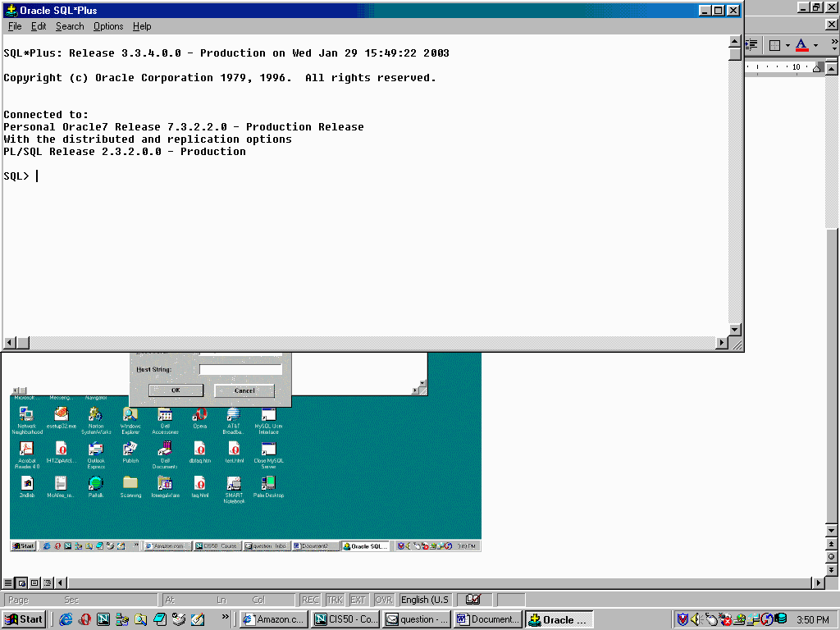The image size is (840, 630).
Task: Toggle OVR overtype mode in Word status bar
Action: 383,600
